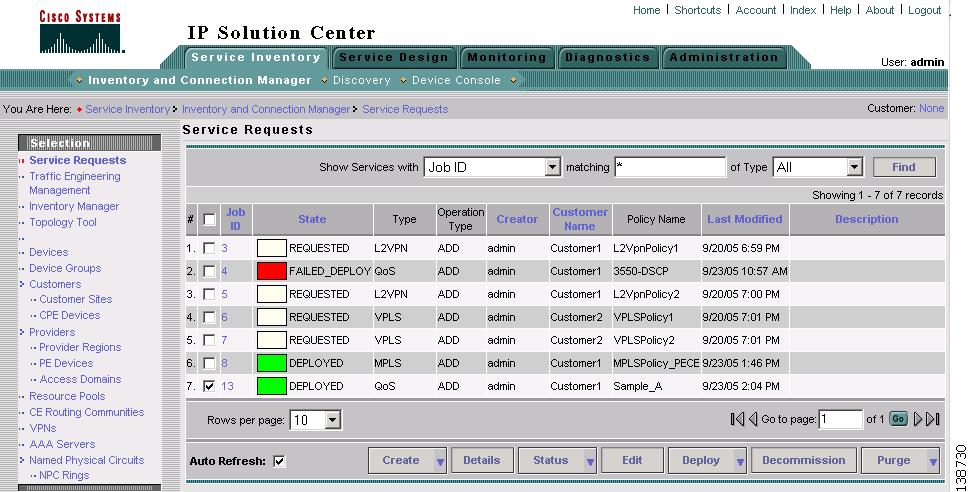
Task: Click the Logout link
Action: coord(925,10)
